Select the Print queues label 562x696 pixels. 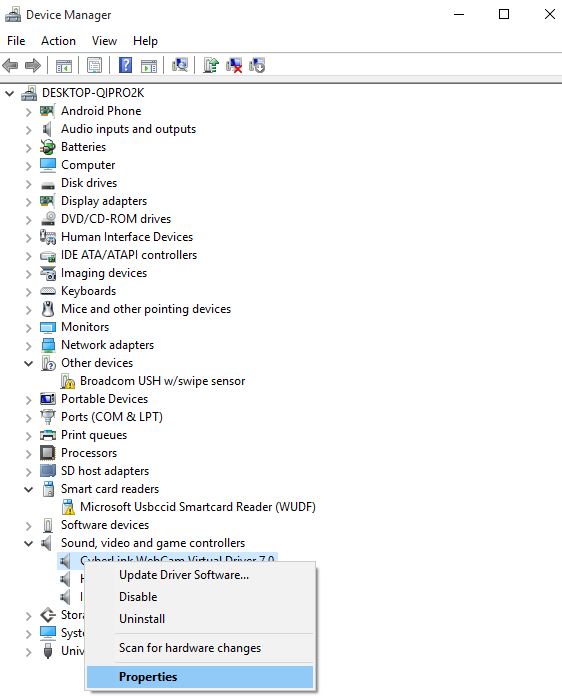pyautogui.click(x=94, y=435)
